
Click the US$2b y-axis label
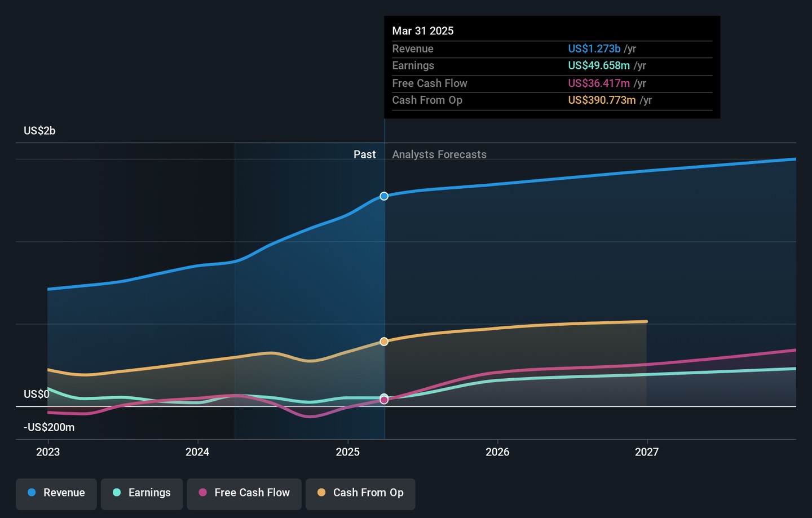(x=39, y=131)
